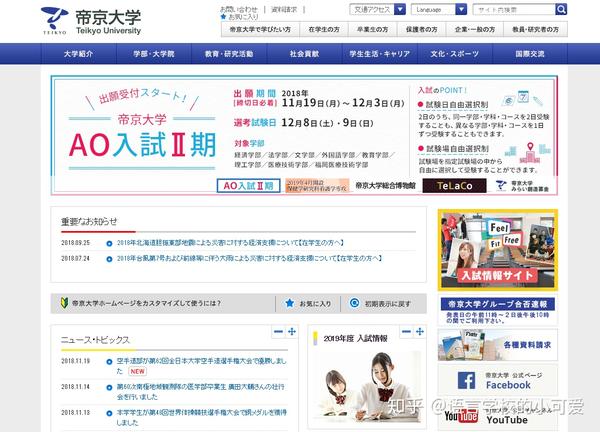
Task: Select AO入試Ⅱ期 carousel thumbnail button
Action: [x=248, y=186]
